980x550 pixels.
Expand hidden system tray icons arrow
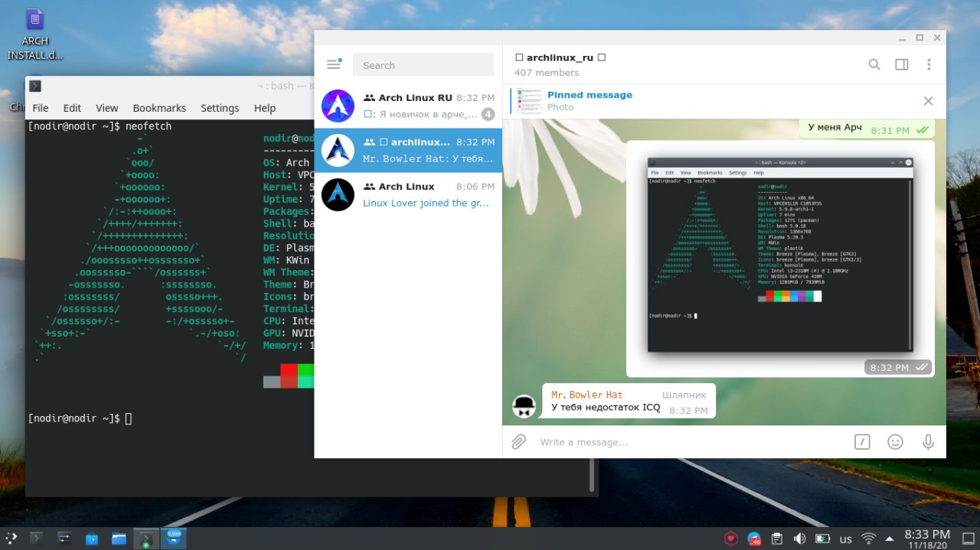(x=889, y=539)
